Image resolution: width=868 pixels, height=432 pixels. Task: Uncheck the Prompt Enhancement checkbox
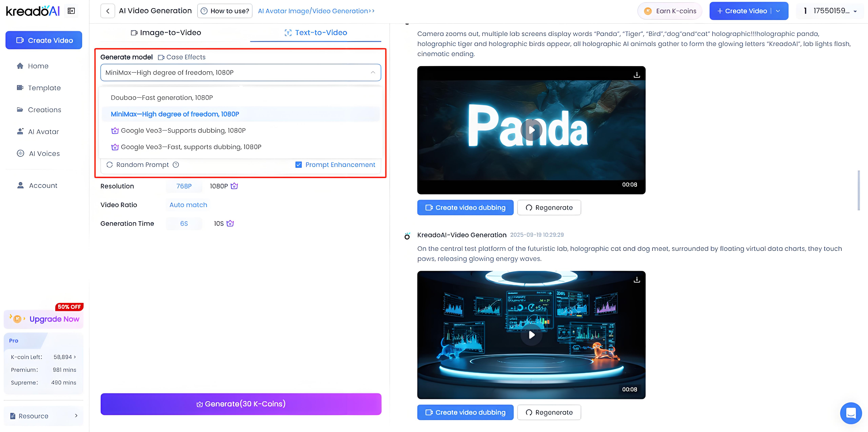tap(298, 165)
